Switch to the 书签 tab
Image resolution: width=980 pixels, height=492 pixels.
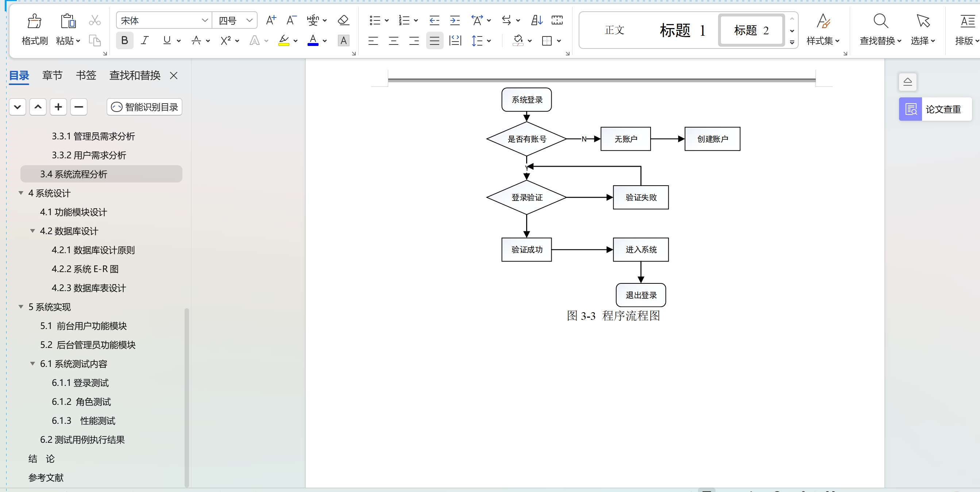pyautogui.click(x=86, y=75)
